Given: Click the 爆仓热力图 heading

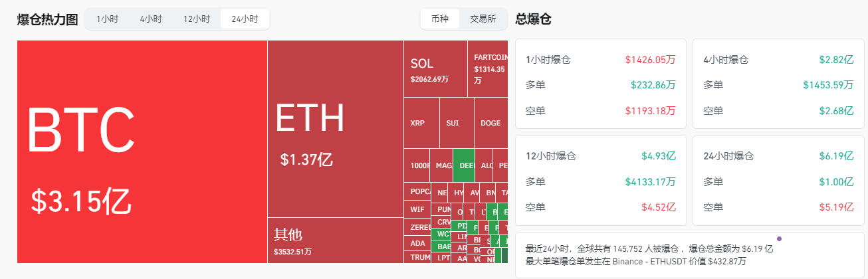Looking at the screenshot, I should (x=49, y=19).
